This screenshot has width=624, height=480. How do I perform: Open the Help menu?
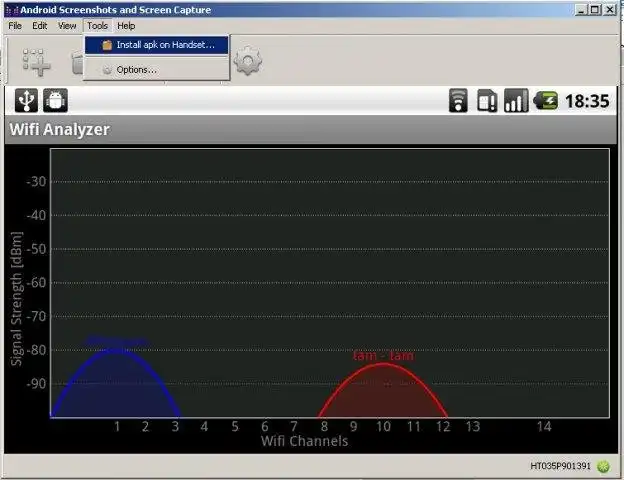pyautogui.click(x=126, y=26)
